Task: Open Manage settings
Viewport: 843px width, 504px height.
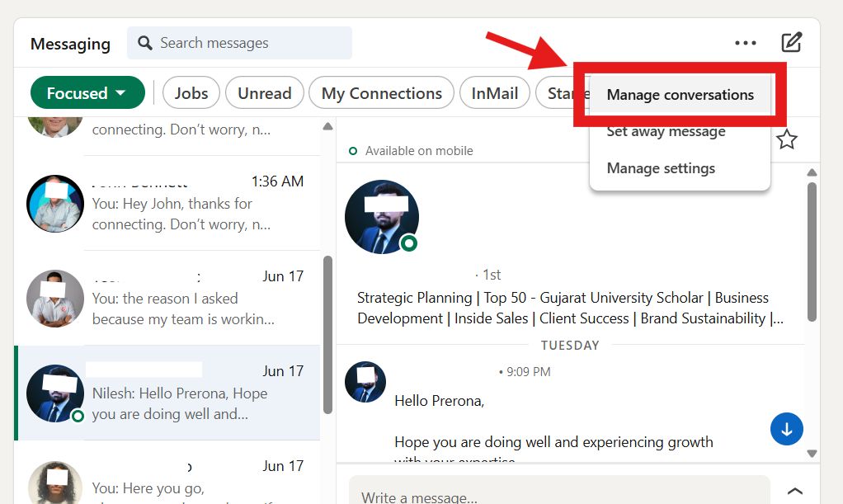Action: click(x=660, y=167)
